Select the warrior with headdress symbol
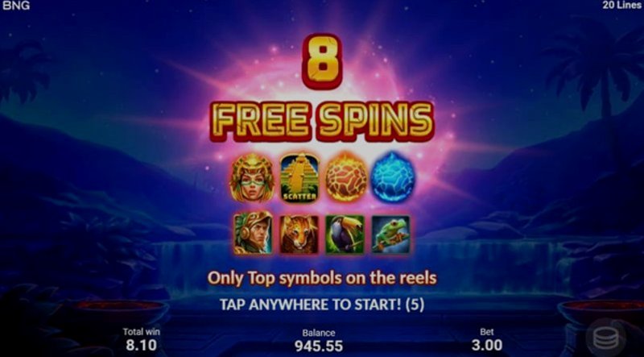The image size is (644, 357). 253,233
